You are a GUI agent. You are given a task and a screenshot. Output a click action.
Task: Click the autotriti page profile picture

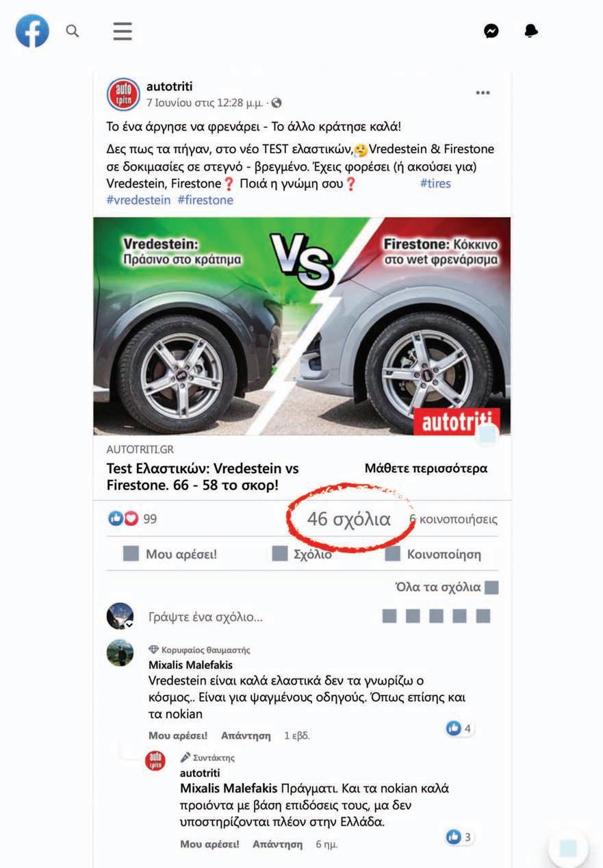click(123, 94)
